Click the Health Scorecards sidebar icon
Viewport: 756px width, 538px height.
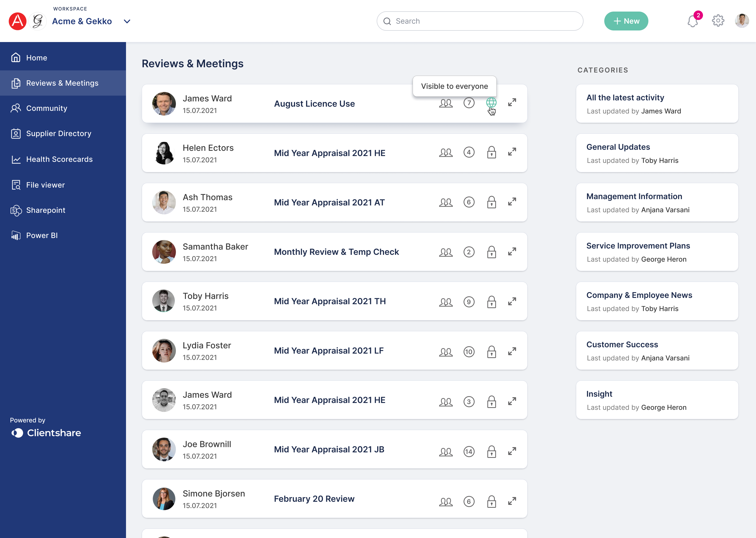(x=17, y=158)
